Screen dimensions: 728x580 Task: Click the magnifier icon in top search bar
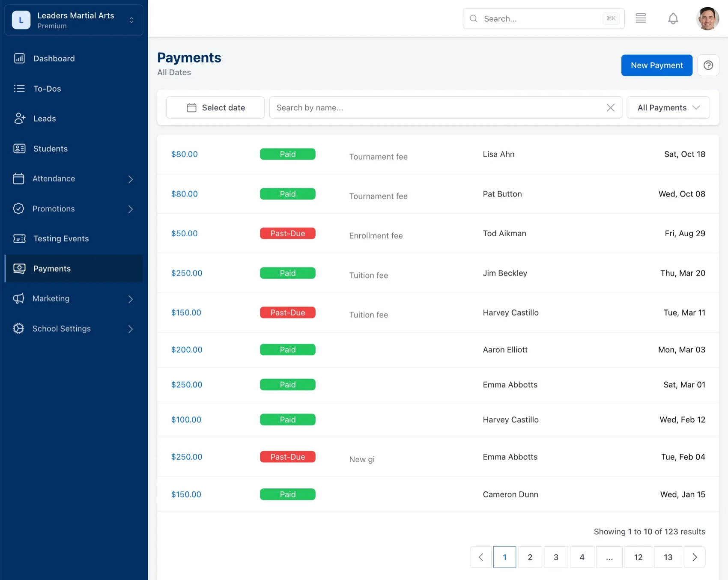click(473, 18)
